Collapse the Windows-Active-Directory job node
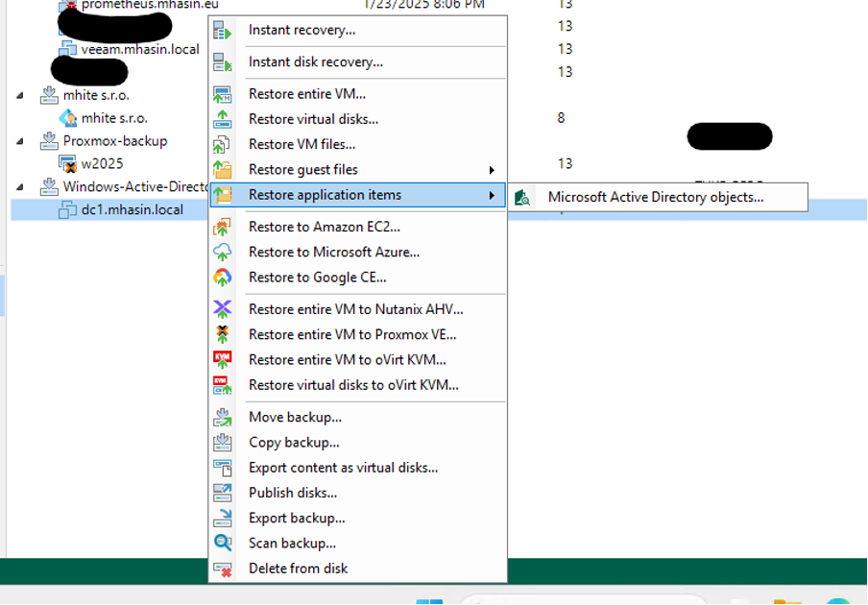Viewport: 868px width, 605px height. coord(20,187)
